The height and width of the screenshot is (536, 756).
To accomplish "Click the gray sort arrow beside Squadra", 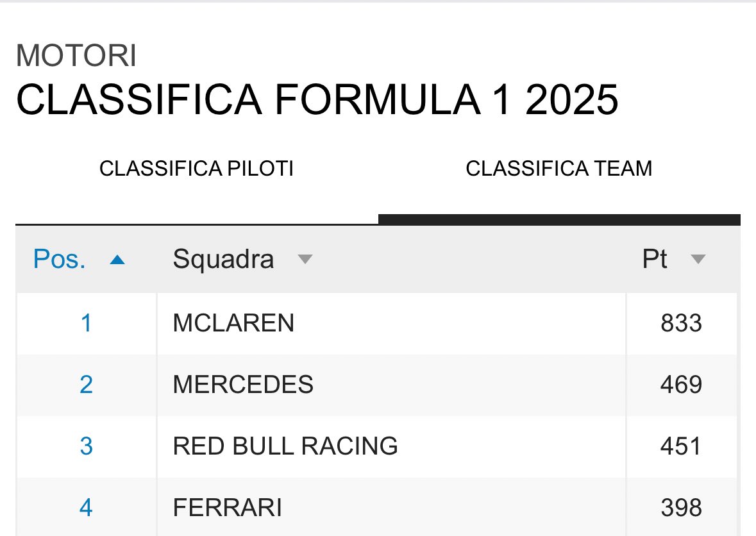I will coord(305,259).
